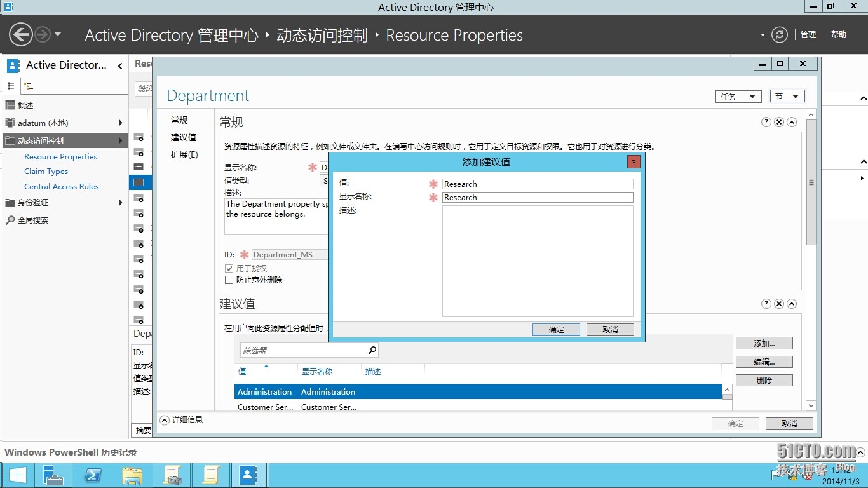Open the 帮助 menu
The image size is (868, 488).
(838, 35)
